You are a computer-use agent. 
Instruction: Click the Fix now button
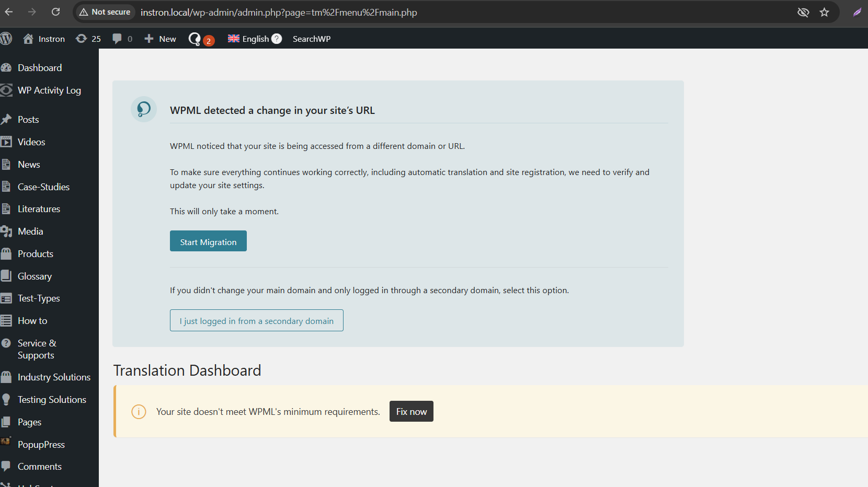tap(412, 411)
